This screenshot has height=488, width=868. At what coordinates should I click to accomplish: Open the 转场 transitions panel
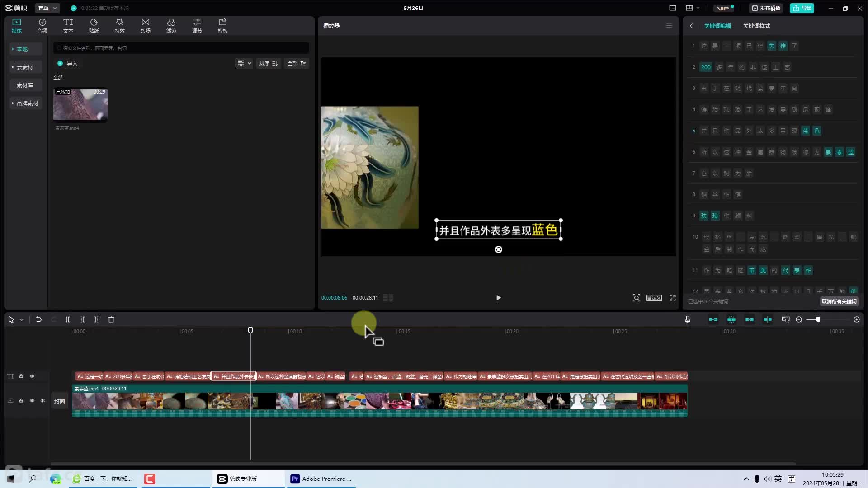(x=145, y=26)
